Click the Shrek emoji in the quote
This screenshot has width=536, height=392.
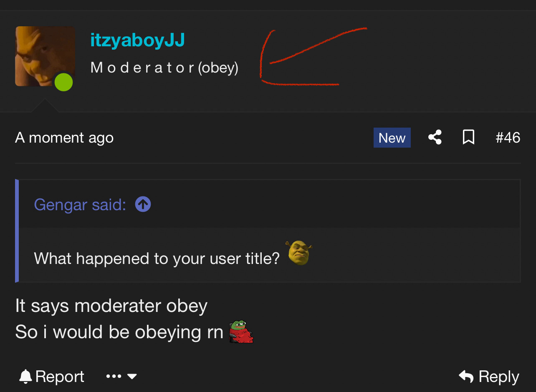(x=299, y=253)
